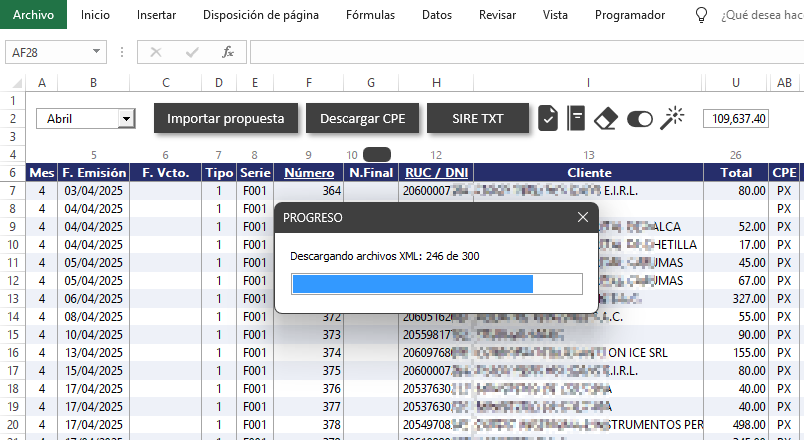Click the insert function fx icon

(x=228, y=52)
